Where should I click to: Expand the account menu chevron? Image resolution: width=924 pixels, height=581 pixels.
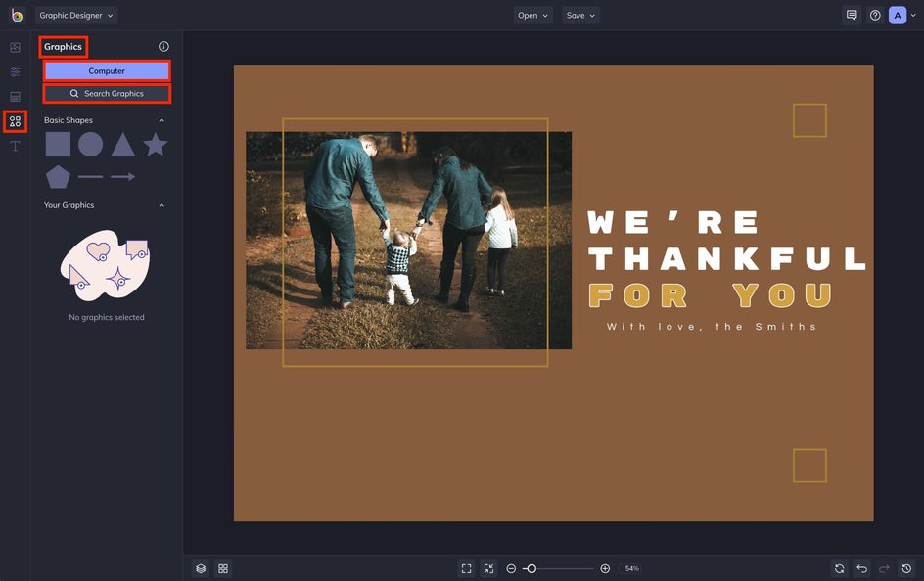tap(913, 16)
